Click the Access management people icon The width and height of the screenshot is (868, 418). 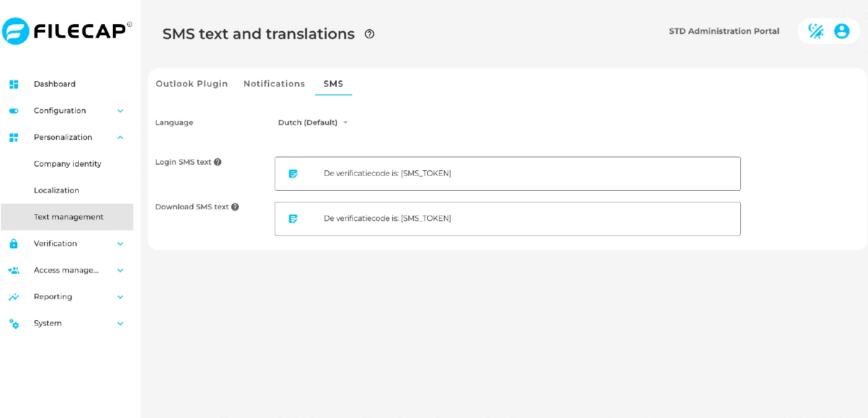(14, 271)
